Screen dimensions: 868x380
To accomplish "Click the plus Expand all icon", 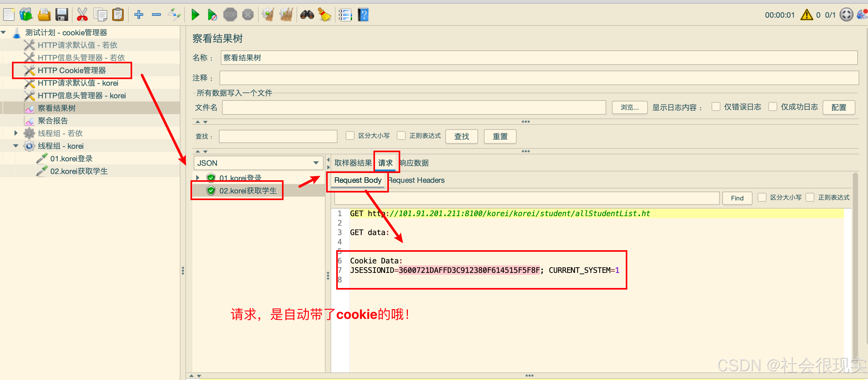I will [139, 15].
